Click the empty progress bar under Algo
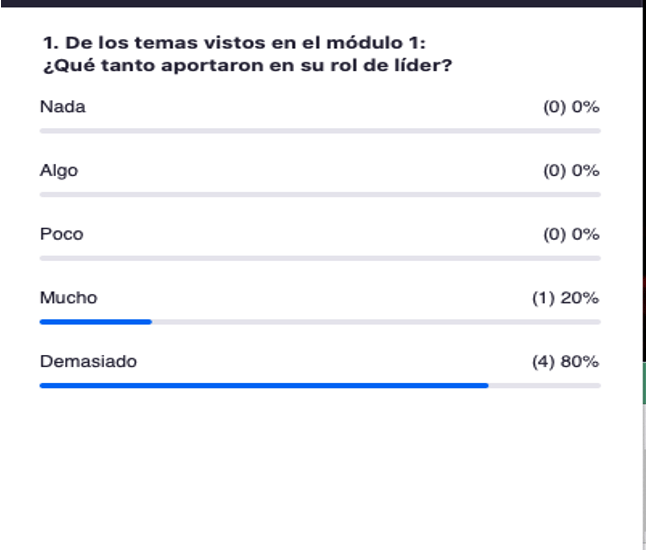The width and height of the screenshot is (646, 550). click(320, 194)
